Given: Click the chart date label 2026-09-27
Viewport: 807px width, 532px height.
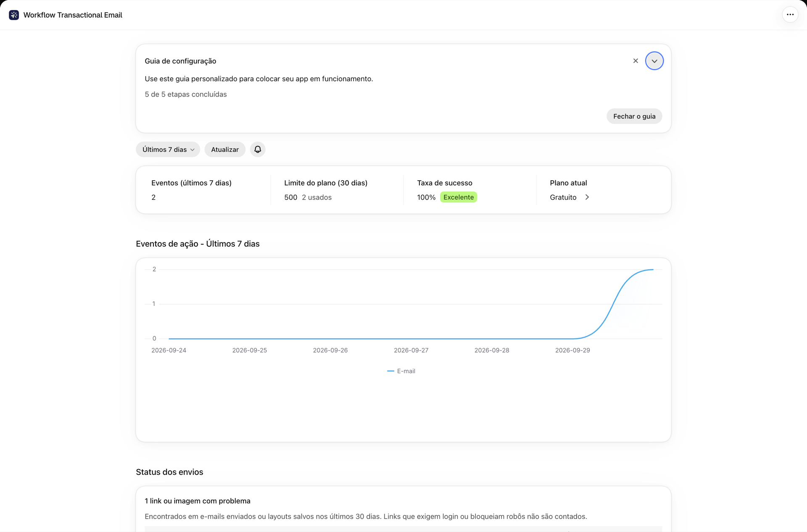Looking at the screenshot, I should coord(411,350).
